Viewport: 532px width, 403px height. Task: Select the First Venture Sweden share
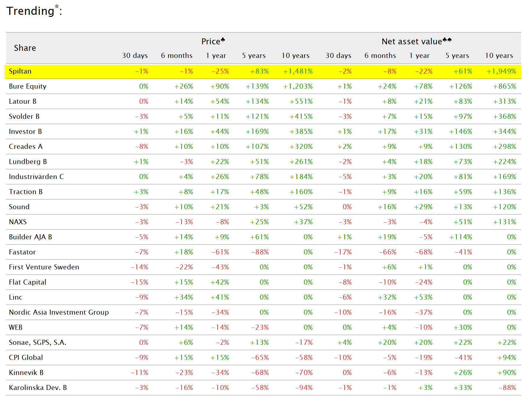pos(44,267)
